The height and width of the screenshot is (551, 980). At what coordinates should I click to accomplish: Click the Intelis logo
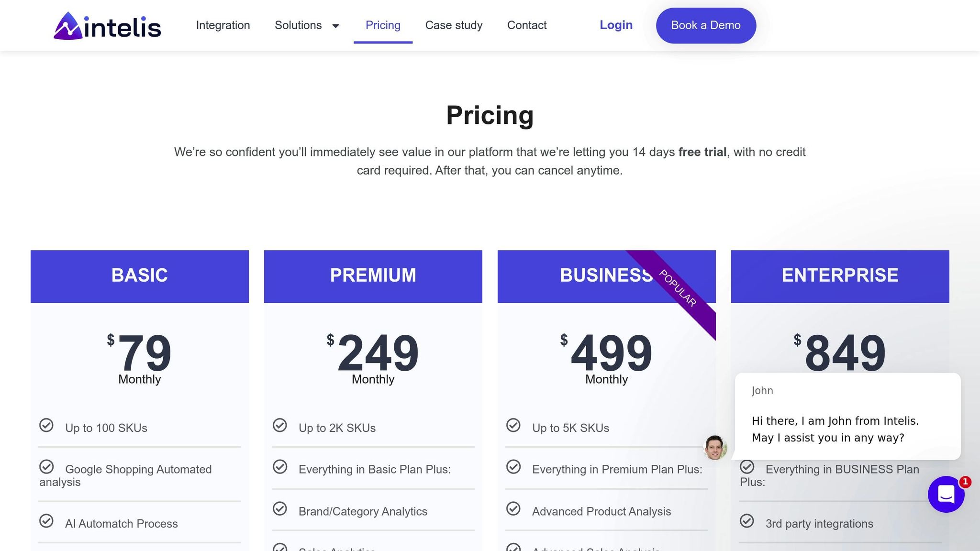[x=107, y=26]
